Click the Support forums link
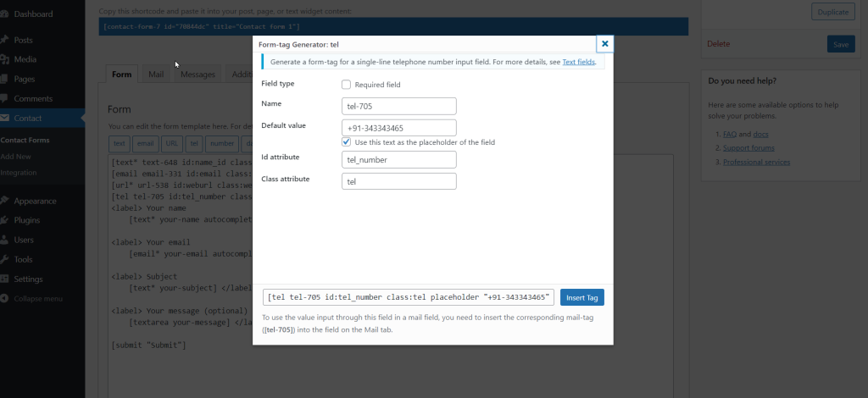This screenshot has height=398, width=868. (x=745, y=147)
